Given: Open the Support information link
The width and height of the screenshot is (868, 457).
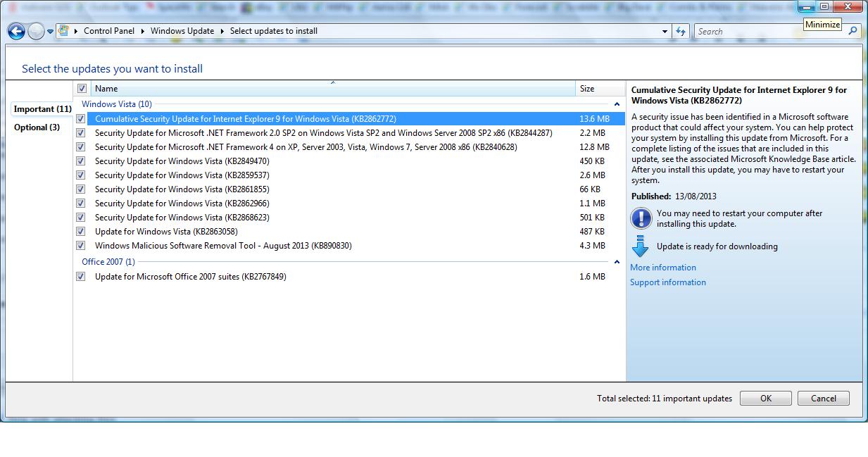Looking at the screenshot, I should coord(668,282).
